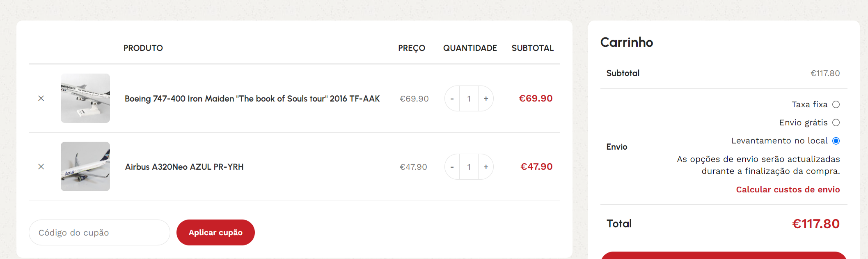The image size is (868, 259).
Task: Decrease quantity of Airbus A320Neo item
Action: coord(452,167)
